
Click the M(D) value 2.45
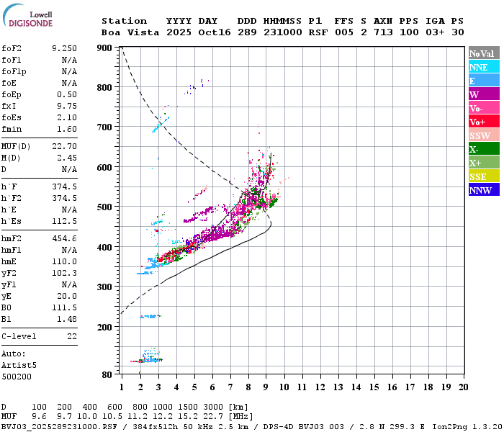click(x=67, y=158)
